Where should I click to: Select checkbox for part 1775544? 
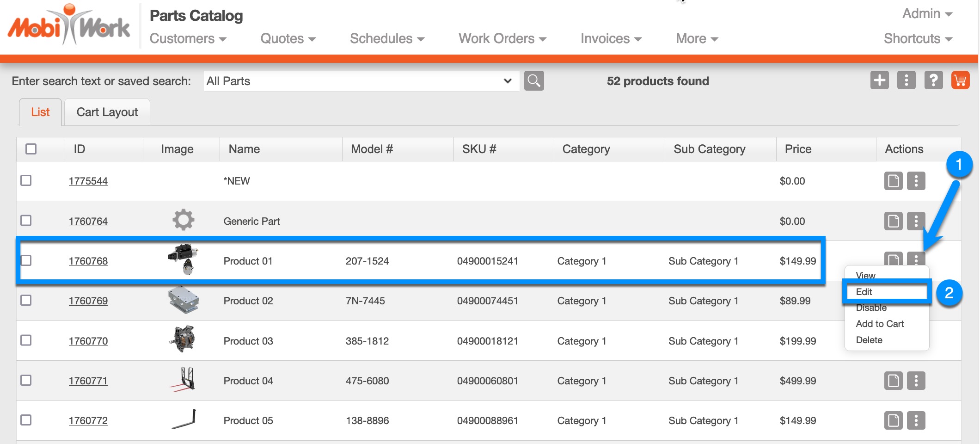[x=26, y=180]
